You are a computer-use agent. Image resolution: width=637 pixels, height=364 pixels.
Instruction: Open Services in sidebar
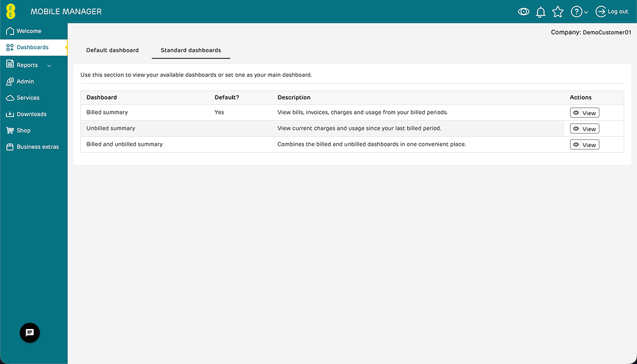pos(34,98)
